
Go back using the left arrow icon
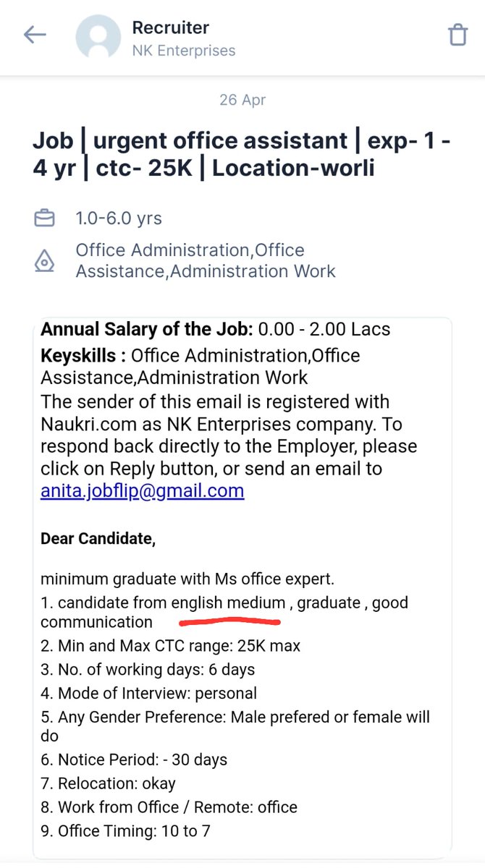[x=35, y=35]
